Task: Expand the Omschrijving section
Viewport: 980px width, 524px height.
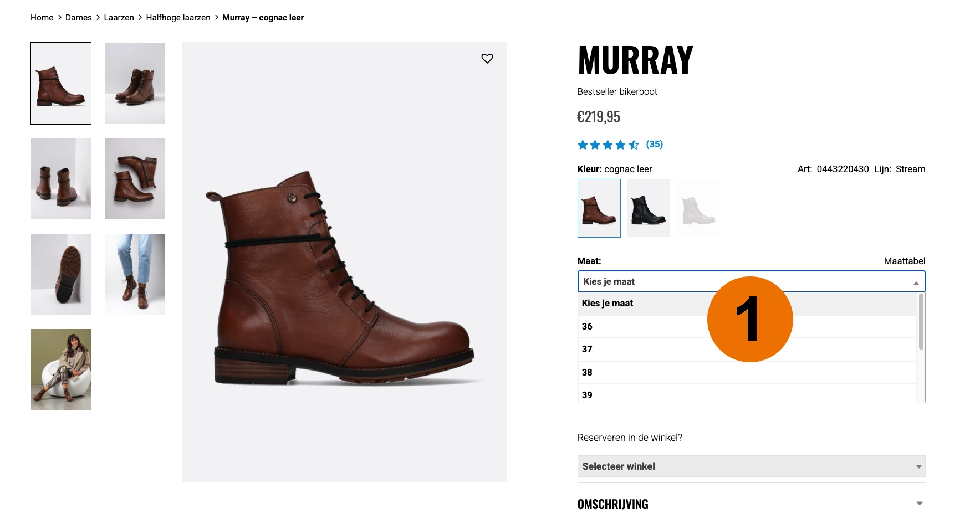Action: click(x=751, y=504)
